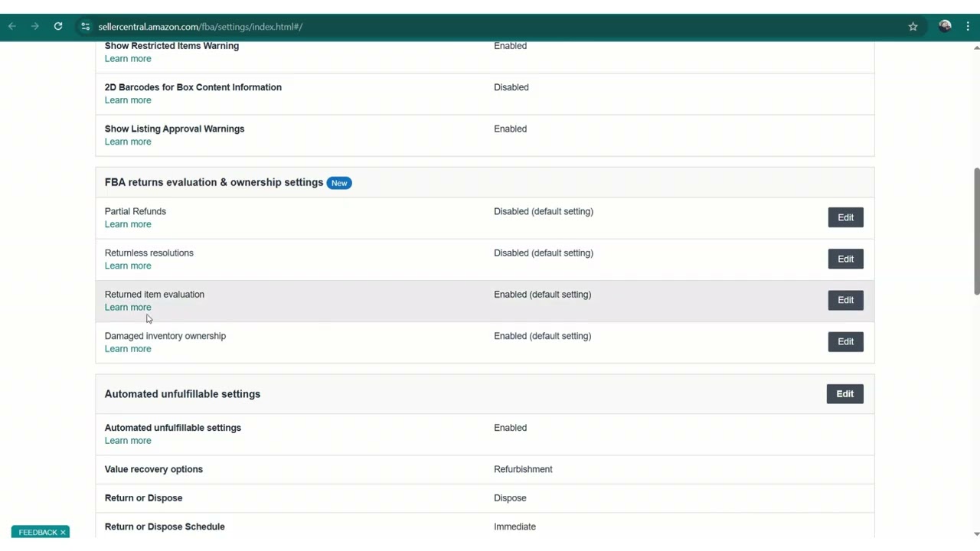Image resolution: width=980 pixels, height=551 pixels.
Task: Click the 'Damaged inventory ownership' label
Action: point(165,336)
